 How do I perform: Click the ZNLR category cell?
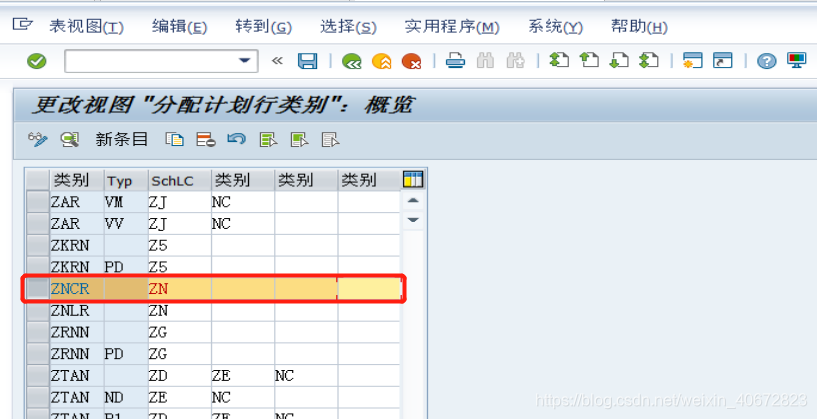[77, 311]
